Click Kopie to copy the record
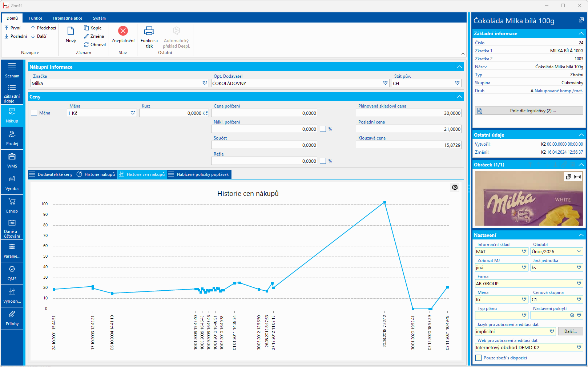The height and width of the screenshot is (367, 588). click(93, 28)
